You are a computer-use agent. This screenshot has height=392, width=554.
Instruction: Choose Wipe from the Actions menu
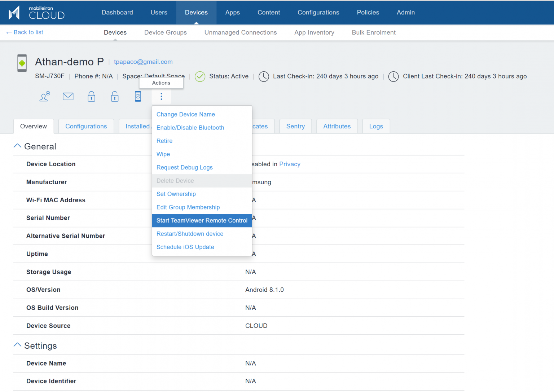click(x=163, y=154)
